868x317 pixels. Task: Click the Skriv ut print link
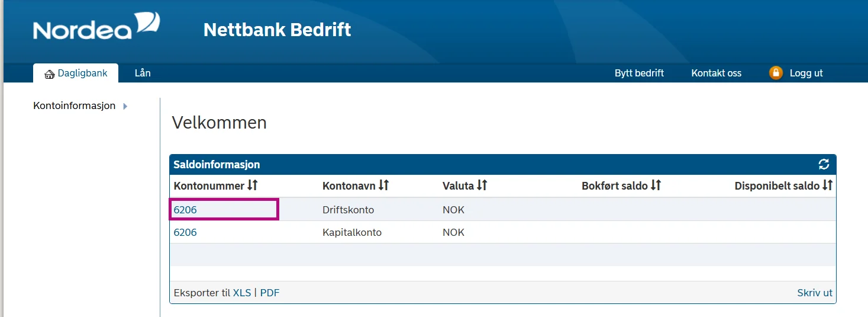(815, 293)
